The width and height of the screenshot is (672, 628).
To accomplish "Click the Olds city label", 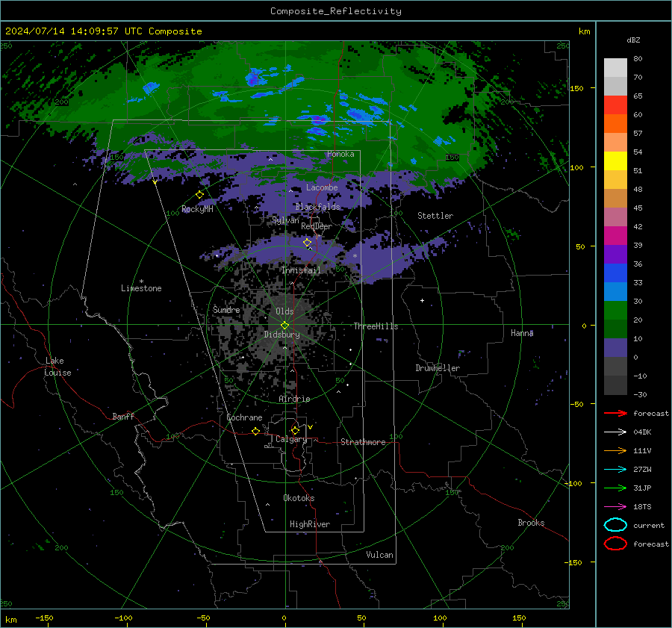I will 284,311.
